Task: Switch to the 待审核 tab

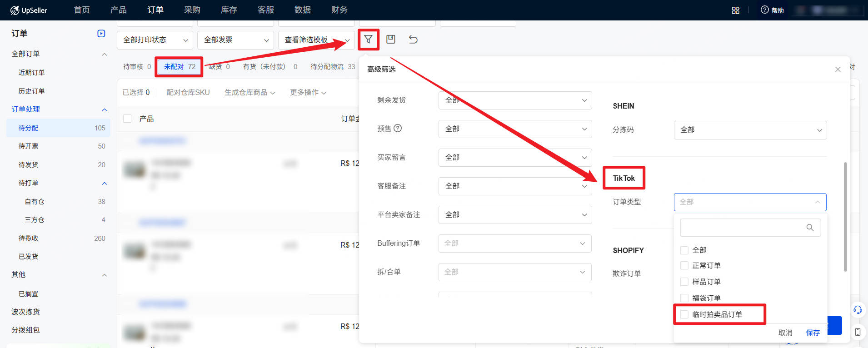Action: [137, 67]
